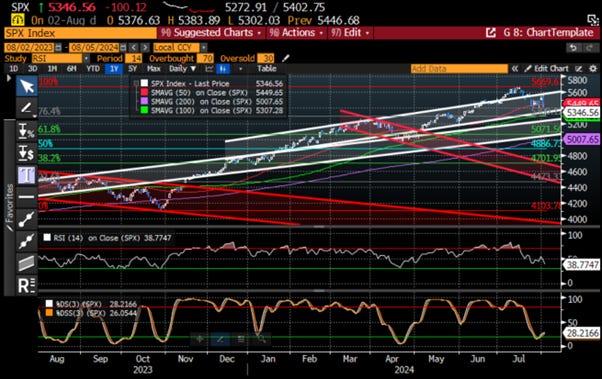Select the 6M range tab
This screenshot has height=379, width=602.
point(71,69)
